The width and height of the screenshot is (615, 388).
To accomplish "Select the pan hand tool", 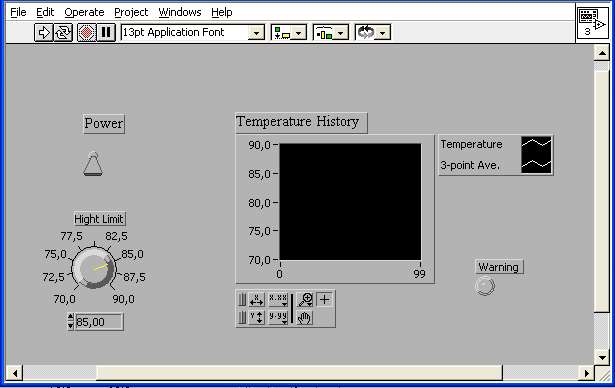I will coord(305,317).
